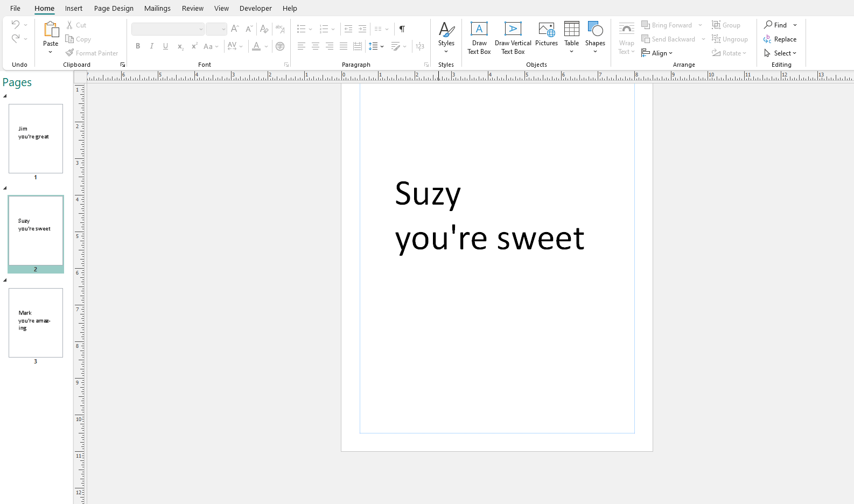The image size is (854, 504).
Task: Select the Draw Text Box tool
Action: [x=479, y=38]
